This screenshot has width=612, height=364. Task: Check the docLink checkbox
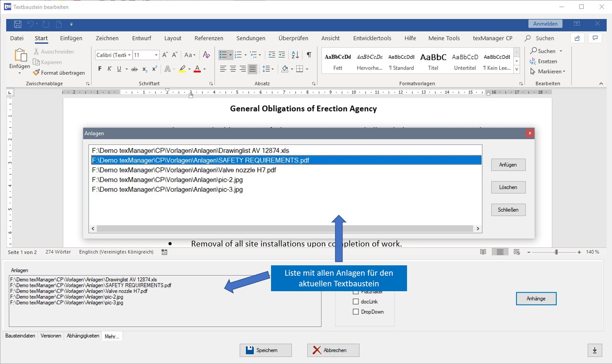(356, 302)
